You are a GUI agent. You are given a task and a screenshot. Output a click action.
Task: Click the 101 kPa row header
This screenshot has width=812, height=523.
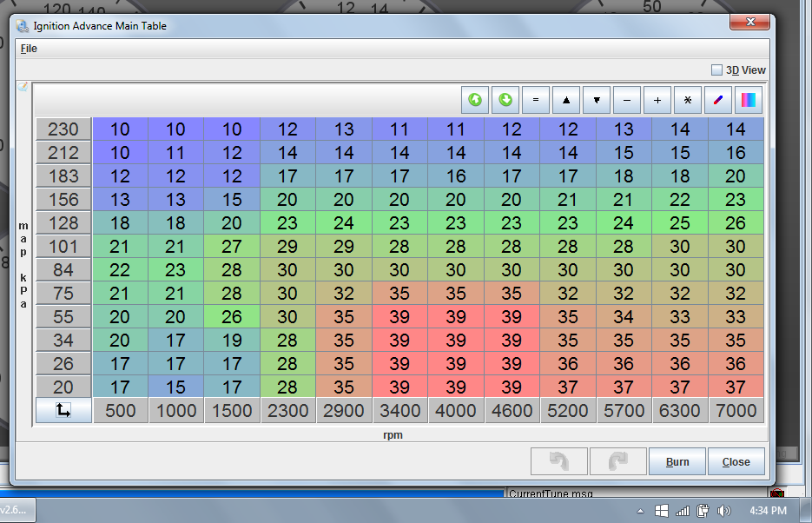point(63,247)
